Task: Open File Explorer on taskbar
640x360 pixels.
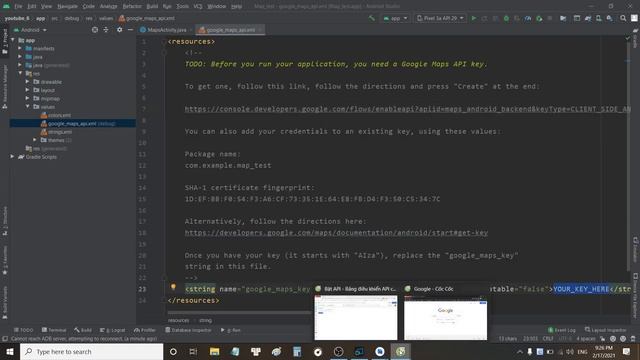Action: [214, 351]
